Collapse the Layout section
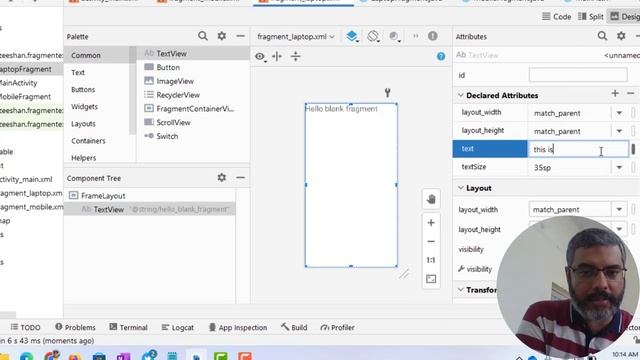The height and width of the screenshot is (360, 640). [461, 188]
